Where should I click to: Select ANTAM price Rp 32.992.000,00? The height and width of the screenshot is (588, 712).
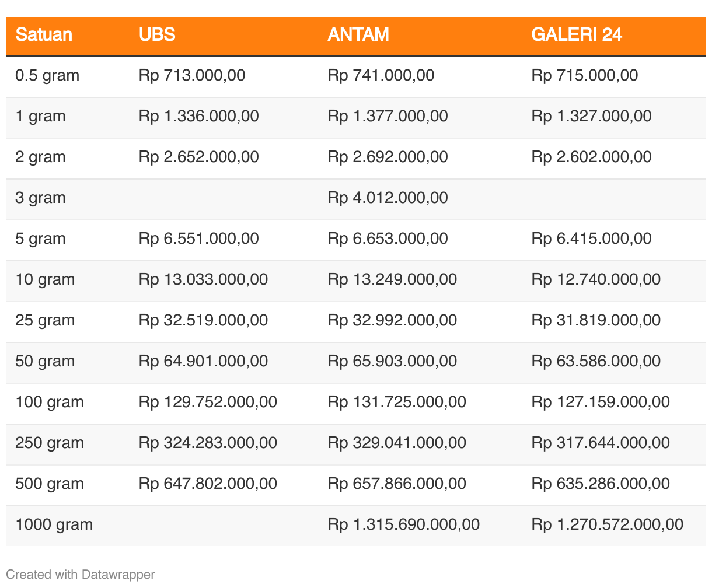(392, 320)
